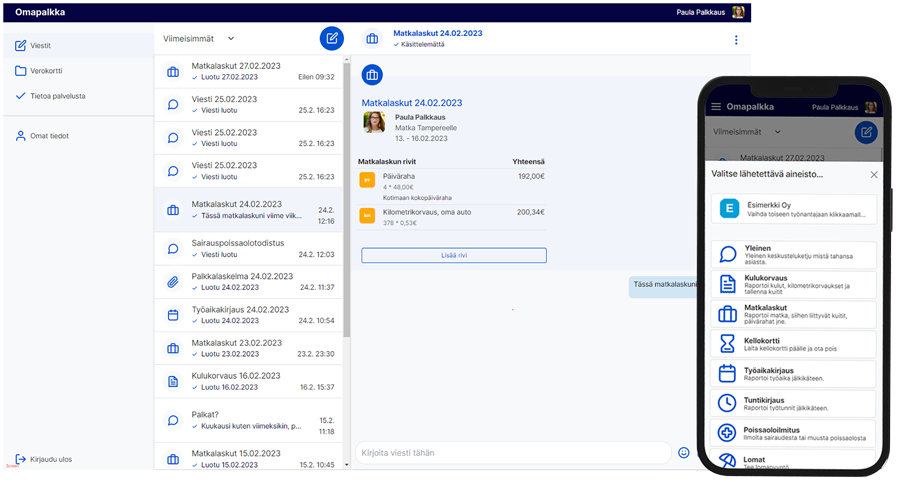Open Matkalaskut 23.02.2023 message
Viewport: 900px width, 482px height.
pos(249,348)
